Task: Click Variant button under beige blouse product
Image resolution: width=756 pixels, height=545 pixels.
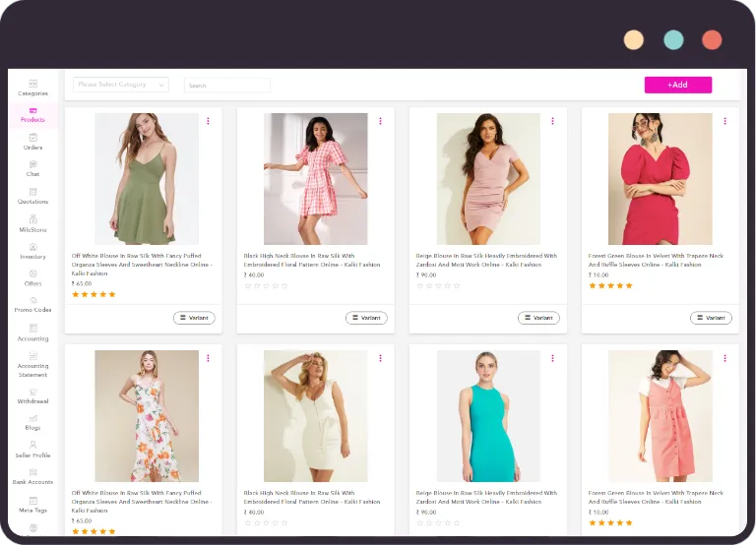Action: (538, 318)
